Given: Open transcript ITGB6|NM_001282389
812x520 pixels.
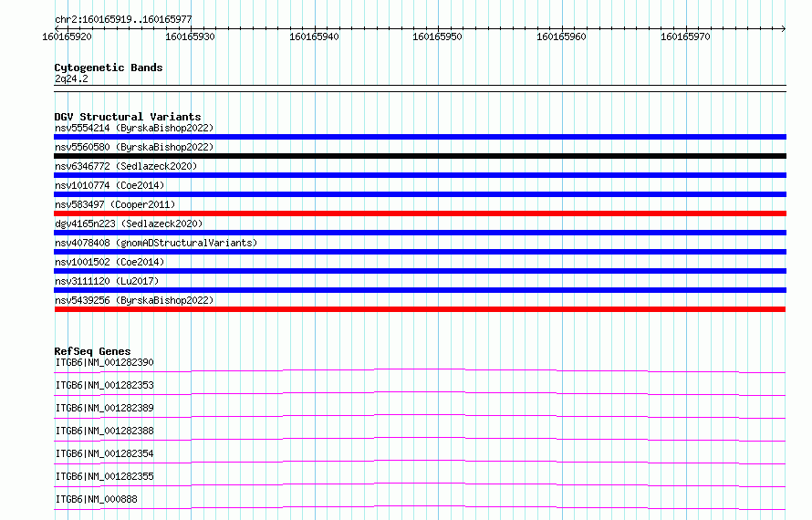Looking at the screenshot, I should click(104, 408).
